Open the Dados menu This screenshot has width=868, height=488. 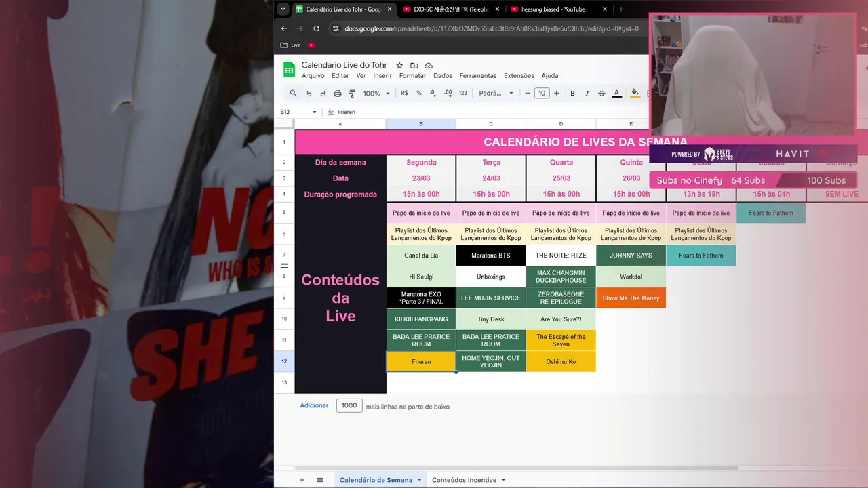[443, 76]
